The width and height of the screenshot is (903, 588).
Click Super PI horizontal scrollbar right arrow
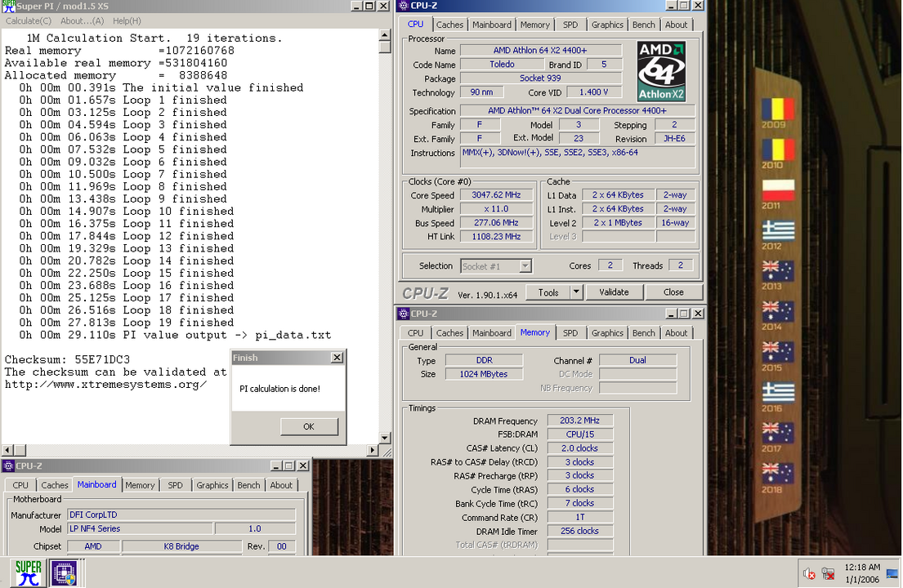tap(372, 451)
